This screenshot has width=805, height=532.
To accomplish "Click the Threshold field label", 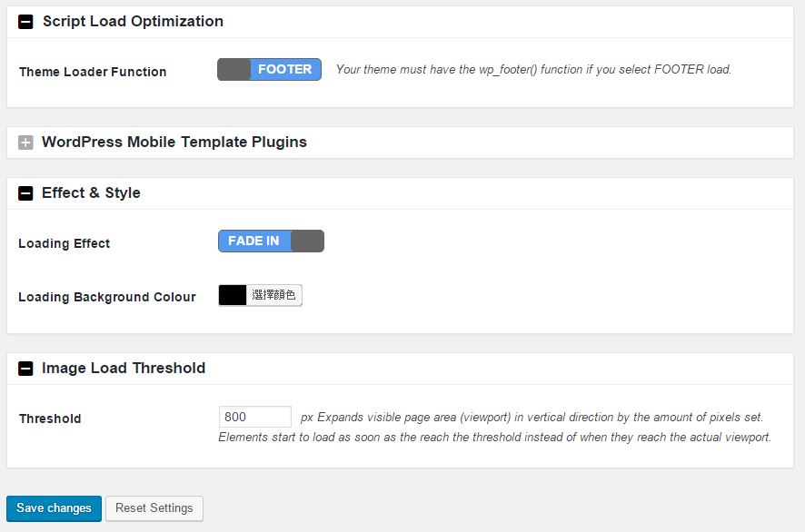I will 50,419.
